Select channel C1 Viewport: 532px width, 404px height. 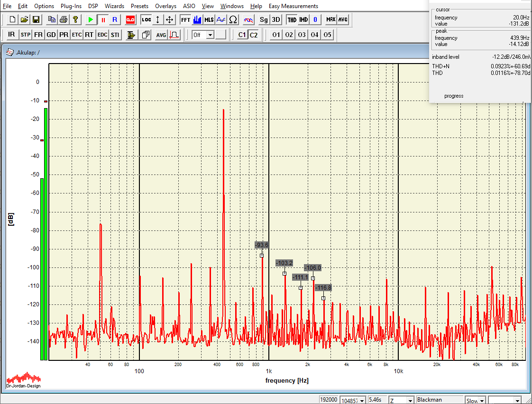(242, 35)
